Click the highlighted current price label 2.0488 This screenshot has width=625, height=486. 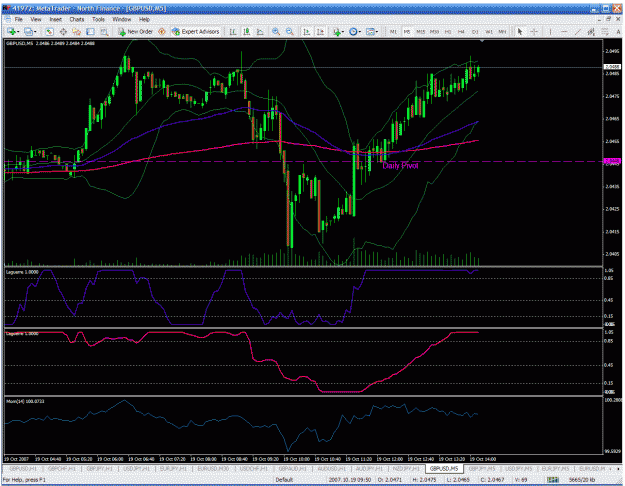coord(612,67)
